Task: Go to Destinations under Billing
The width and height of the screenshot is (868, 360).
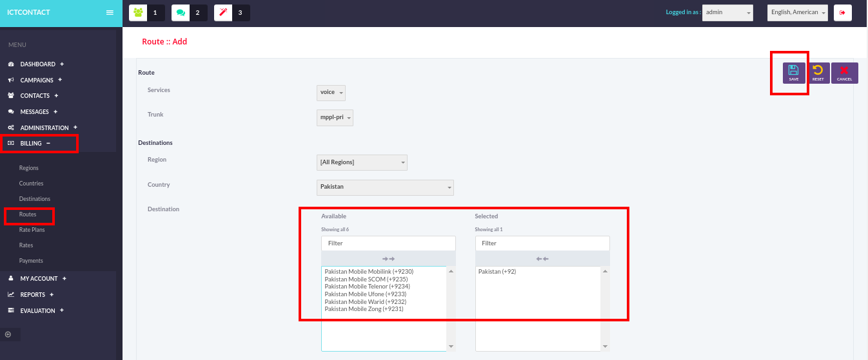Action: tap(35, 199)
